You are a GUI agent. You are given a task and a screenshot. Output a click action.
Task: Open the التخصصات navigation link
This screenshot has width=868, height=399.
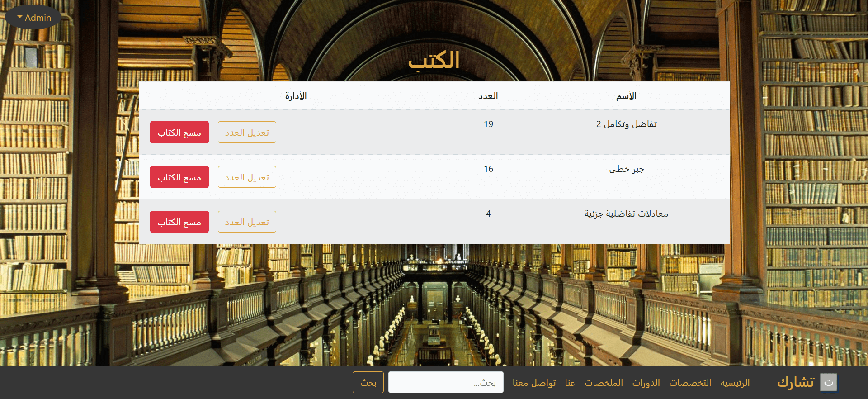690,383
